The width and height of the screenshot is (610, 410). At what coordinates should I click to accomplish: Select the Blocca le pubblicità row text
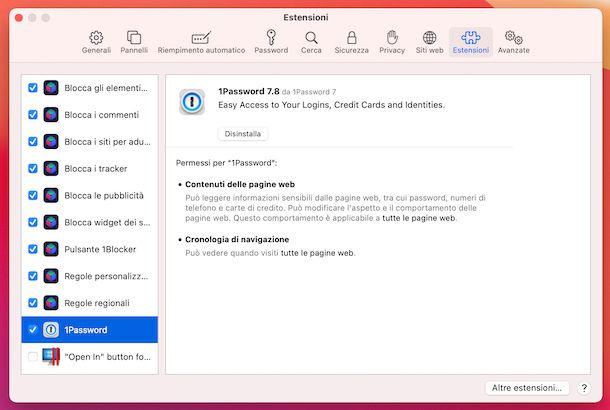(x=104, y=195)
